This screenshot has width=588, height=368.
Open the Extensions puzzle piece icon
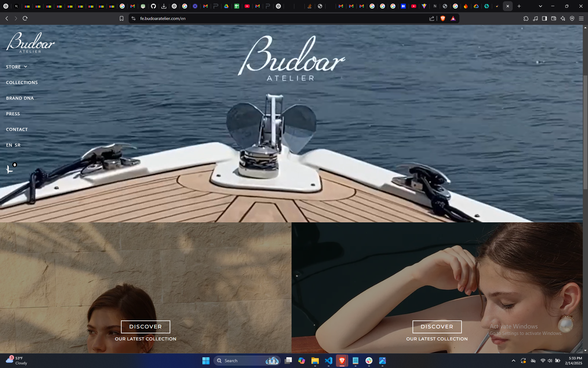526,18
